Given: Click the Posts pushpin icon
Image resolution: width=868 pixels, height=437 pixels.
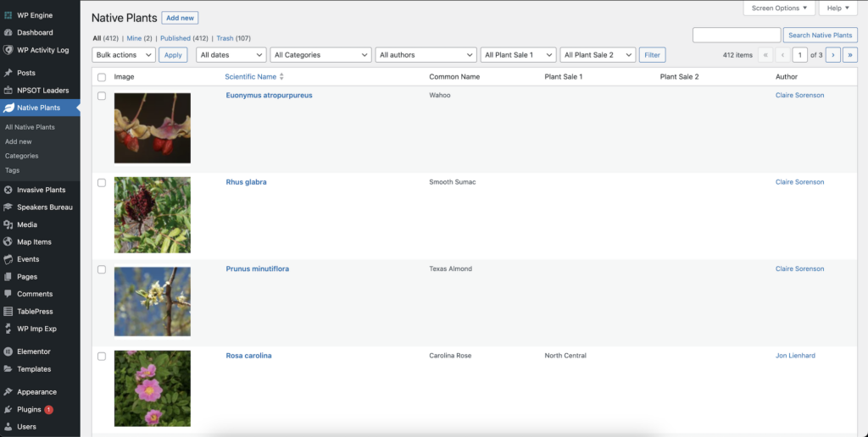Looking at the screenshot, I should (8, 73).
